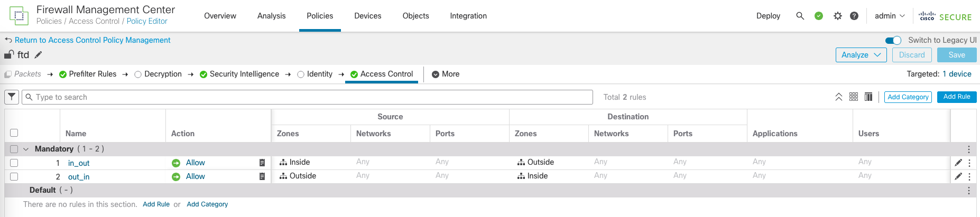
Task: Click the grid view icon above rules table
Action: (853, 97)
